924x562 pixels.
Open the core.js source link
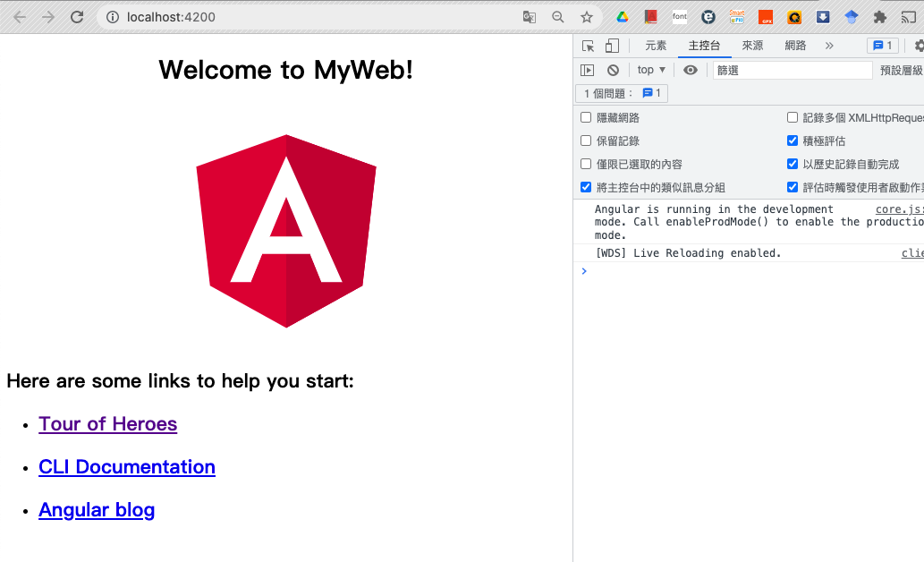pyautogui.click(x=899, y=209)
